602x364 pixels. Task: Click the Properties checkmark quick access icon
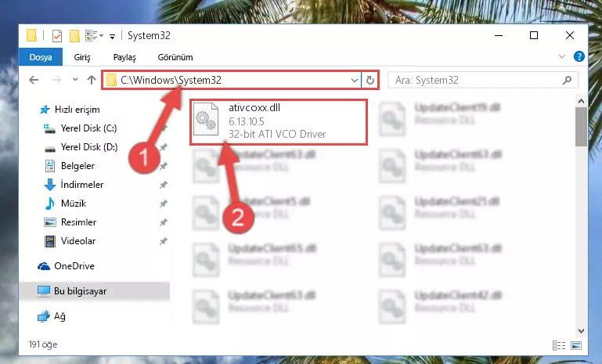pyautogui.click(x=57, y=36)
